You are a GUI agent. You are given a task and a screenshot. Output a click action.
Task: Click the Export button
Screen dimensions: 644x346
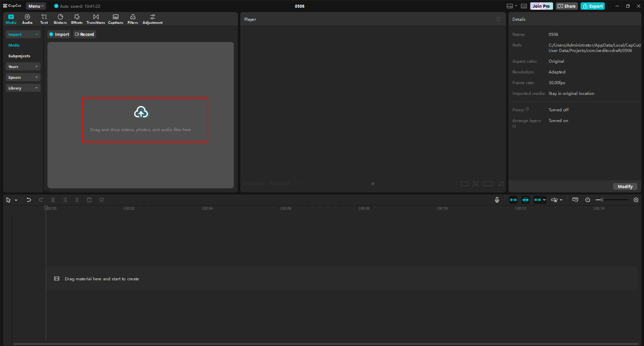tap(593, 6)
